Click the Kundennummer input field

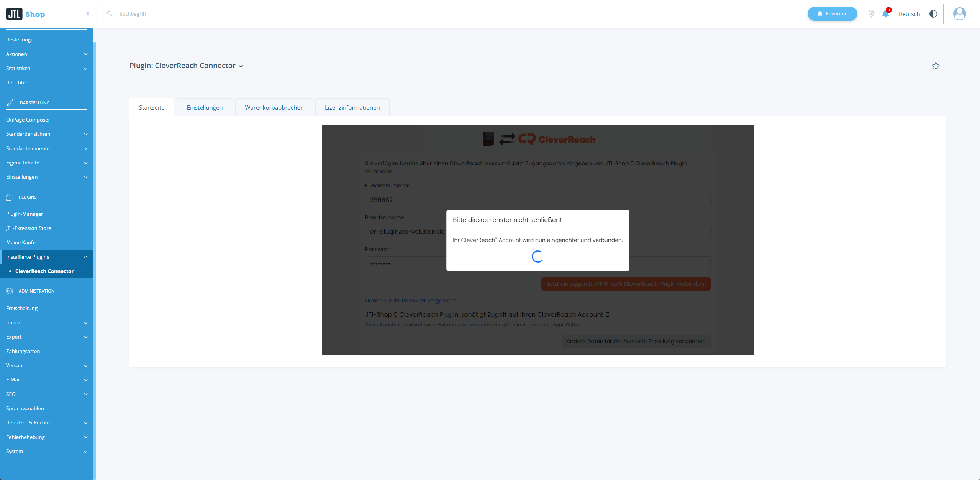tap(538, 200)
